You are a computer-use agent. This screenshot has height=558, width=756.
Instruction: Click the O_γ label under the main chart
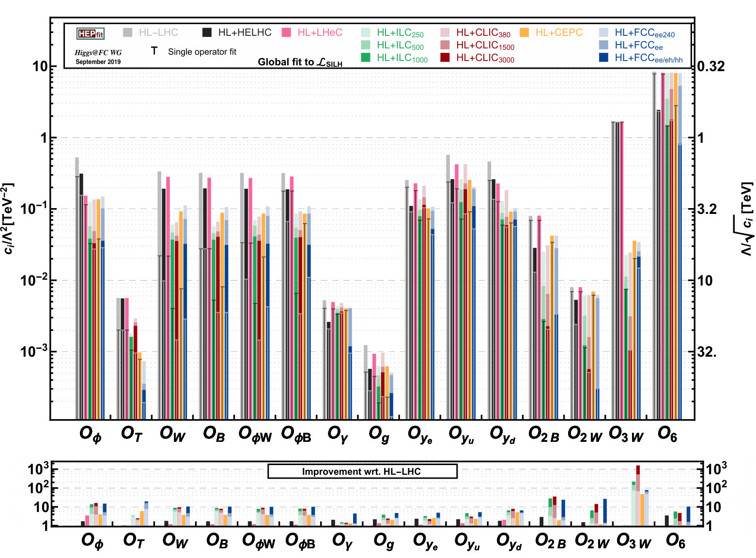pos(338,434)
